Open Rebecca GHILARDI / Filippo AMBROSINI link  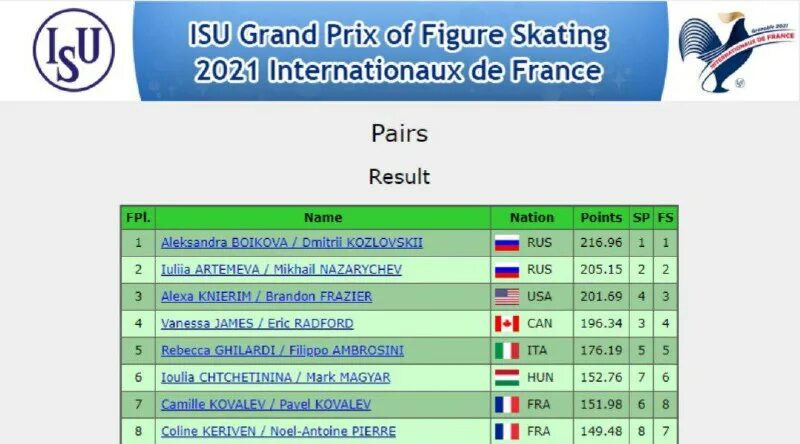point(282,351)
